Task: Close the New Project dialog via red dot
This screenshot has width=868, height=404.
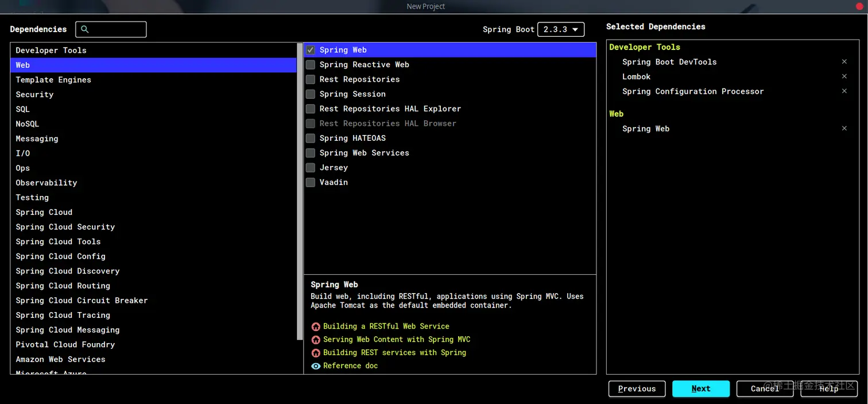Action: [x=859, y=6]
